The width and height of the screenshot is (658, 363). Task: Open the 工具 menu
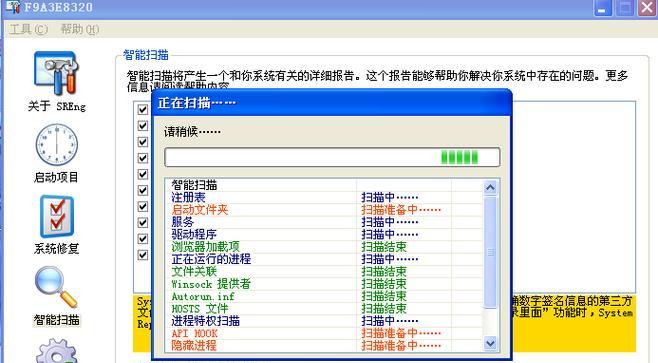click(x=29, y=29)
